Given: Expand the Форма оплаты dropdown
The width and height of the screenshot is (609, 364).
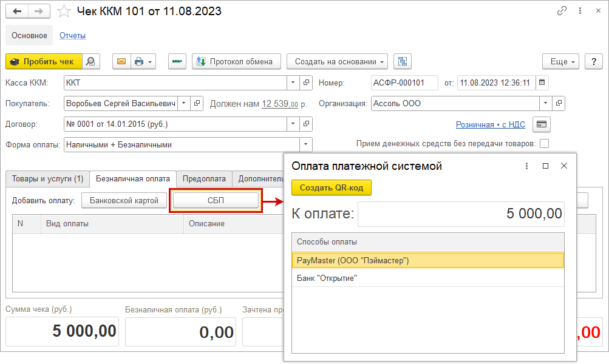Looking at the screenshot, I should (307, 144).
